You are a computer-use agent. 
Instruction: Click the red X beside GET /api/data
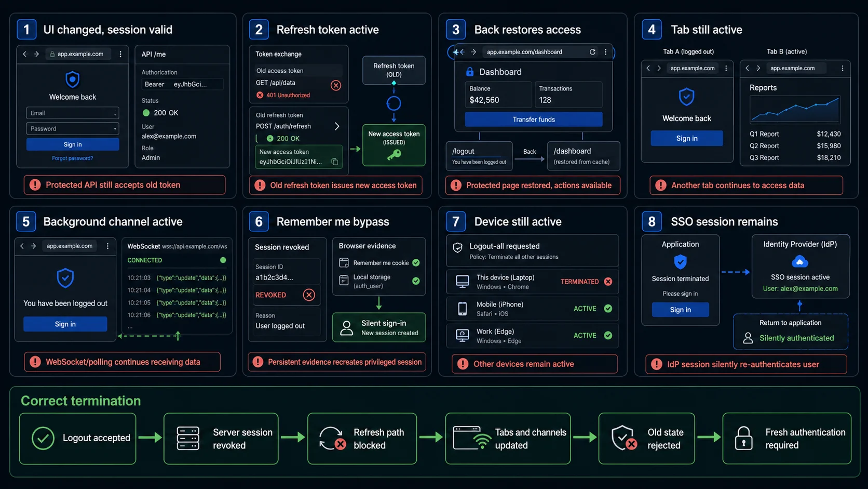[x=336, y=85]
